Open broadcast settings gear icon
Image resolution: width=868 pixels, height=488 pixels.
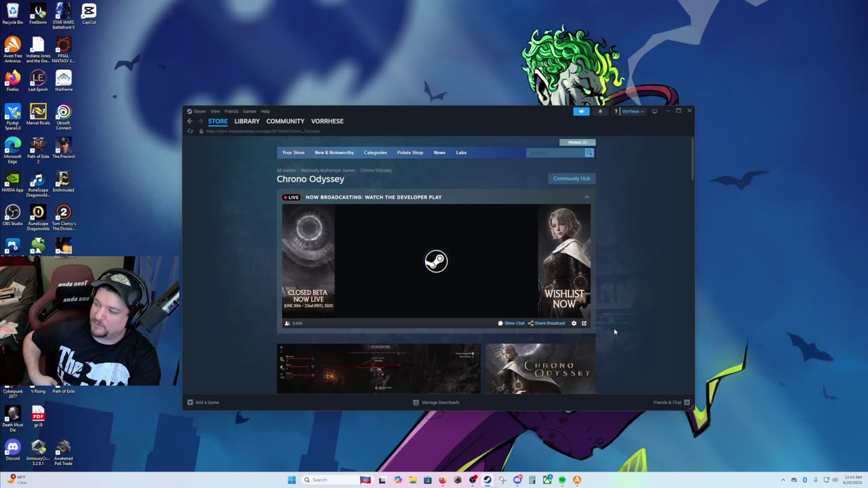coord(574,323)
